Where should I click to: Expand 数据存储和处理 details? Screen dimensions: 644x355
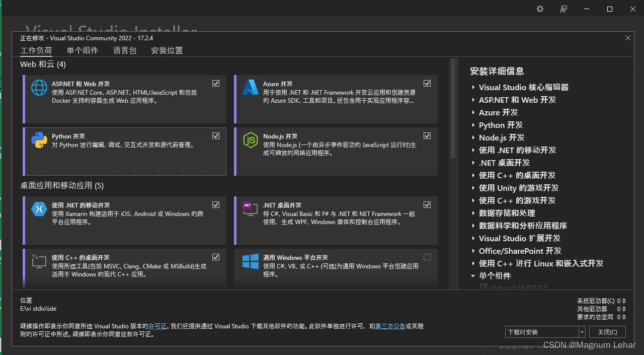pyautogui.click(x=473, y=213)
